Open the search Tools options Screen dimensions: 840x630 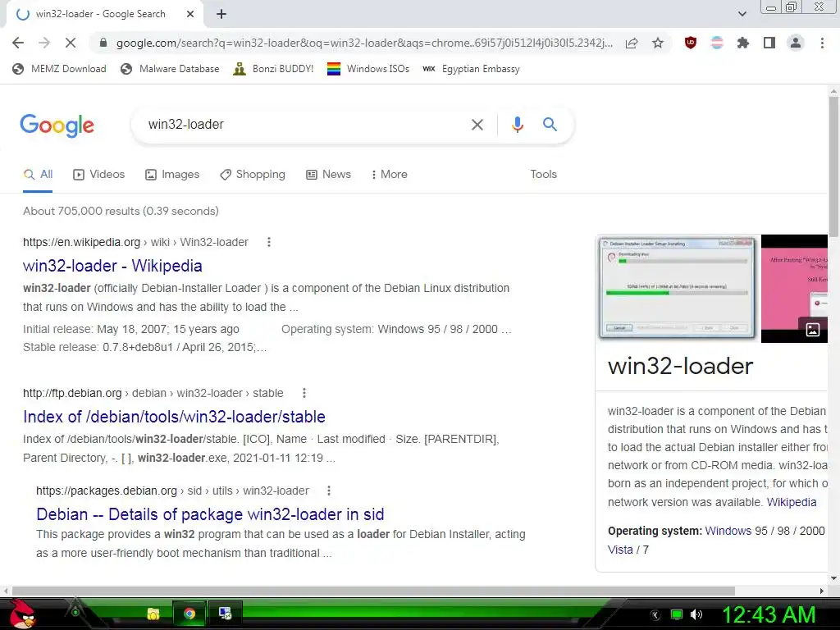click(x=543, y=174)
